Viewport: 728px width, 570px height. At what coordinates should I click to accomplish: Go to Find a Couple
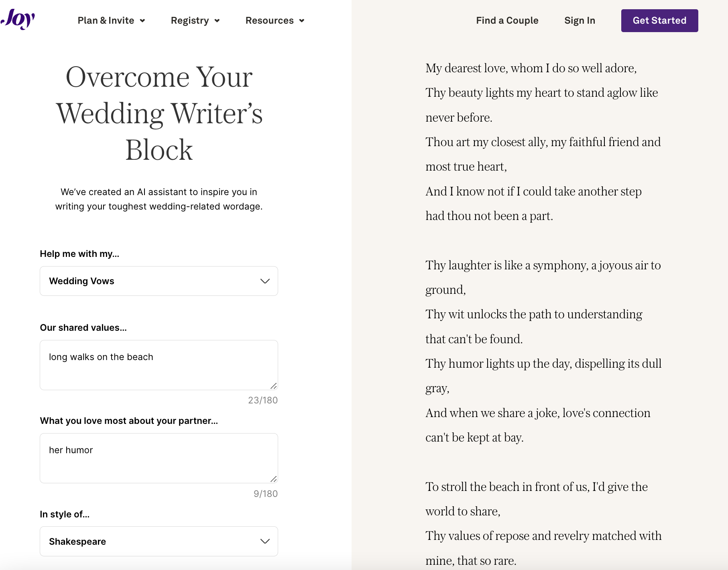point(507,20)
